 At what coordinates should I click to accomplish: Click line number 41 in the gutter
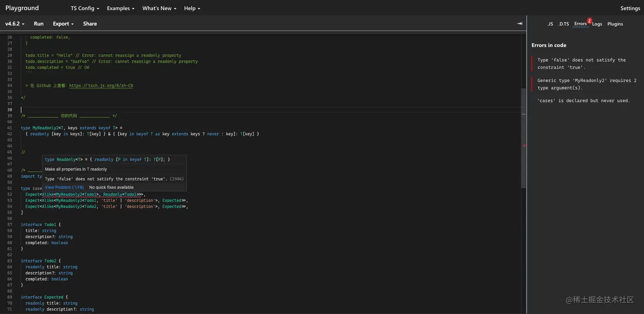[x=10, y=128]
